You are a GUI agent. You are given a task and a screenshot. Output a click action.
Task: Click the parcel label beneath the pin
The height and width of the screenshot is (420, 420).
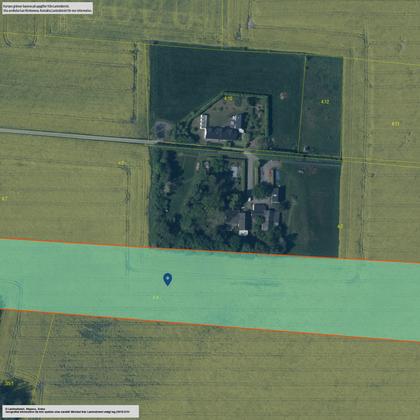pos(156,297)
